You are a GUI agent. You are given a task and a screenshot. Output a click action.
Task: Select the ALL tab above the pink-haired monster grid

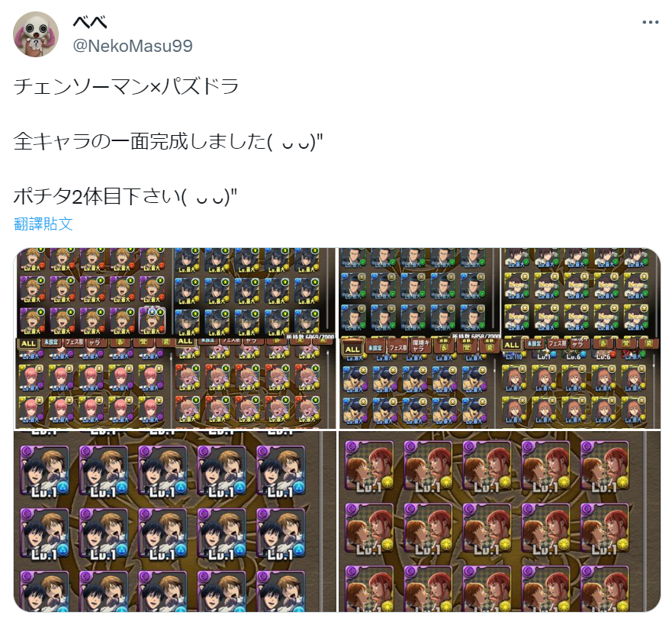(28, 343)
